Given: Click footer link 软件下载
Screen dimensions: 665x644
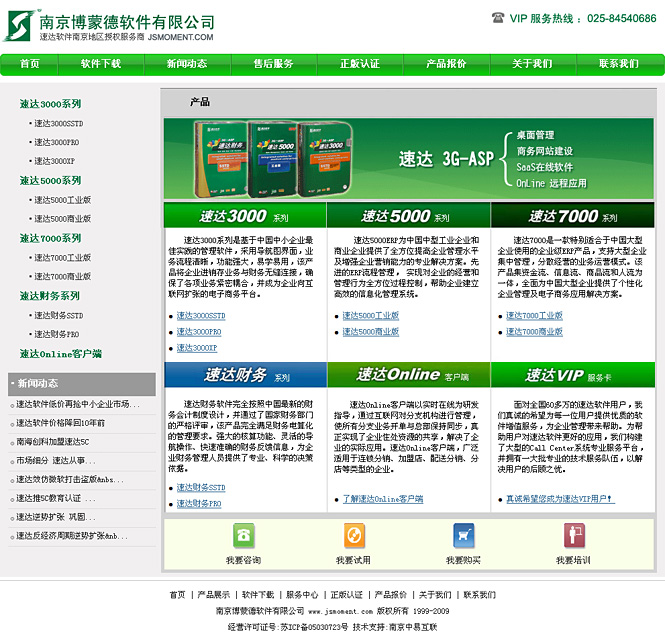Looking at the screenshot, I should pos(258,595).
